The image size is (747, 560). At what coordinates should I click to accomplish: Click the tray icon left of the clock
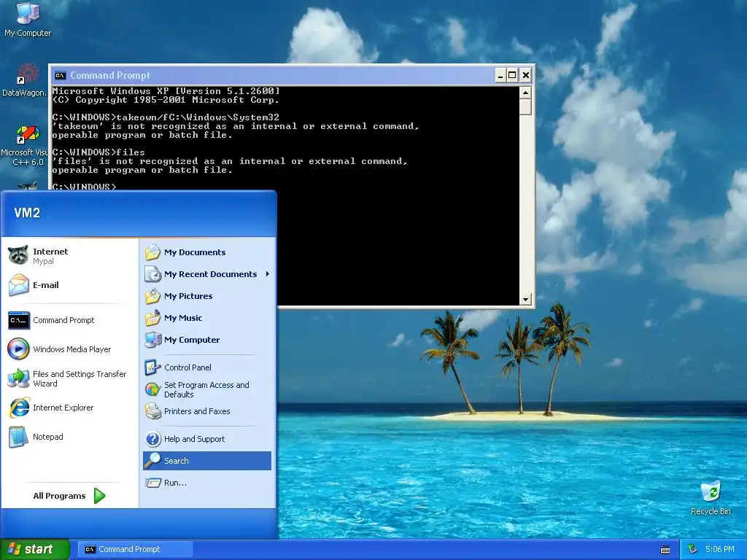point(693,549)
